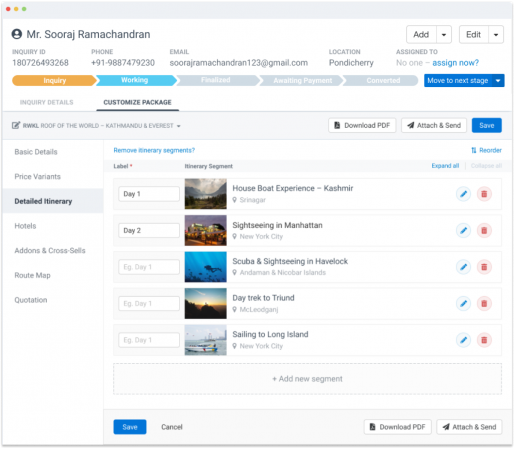The image size is (514, 449).
Task: Select the Inquiry pipeline stage
Action: point(54,81)
